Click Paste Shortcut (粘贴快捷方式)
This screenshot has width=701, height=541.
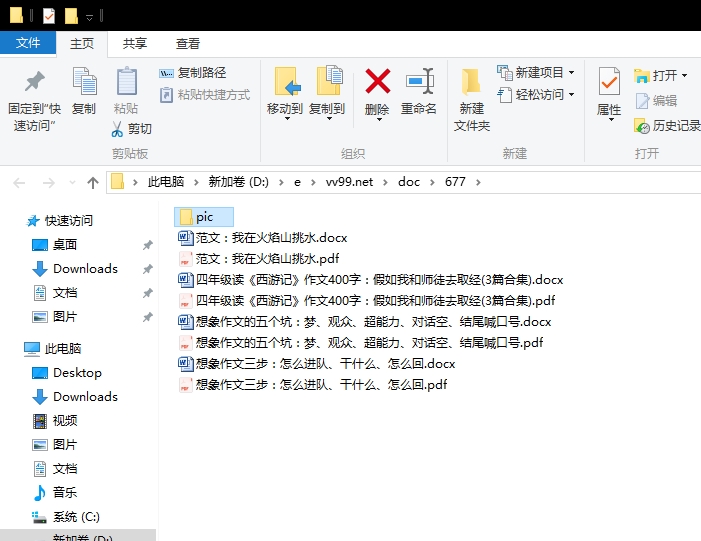(205, 95)
